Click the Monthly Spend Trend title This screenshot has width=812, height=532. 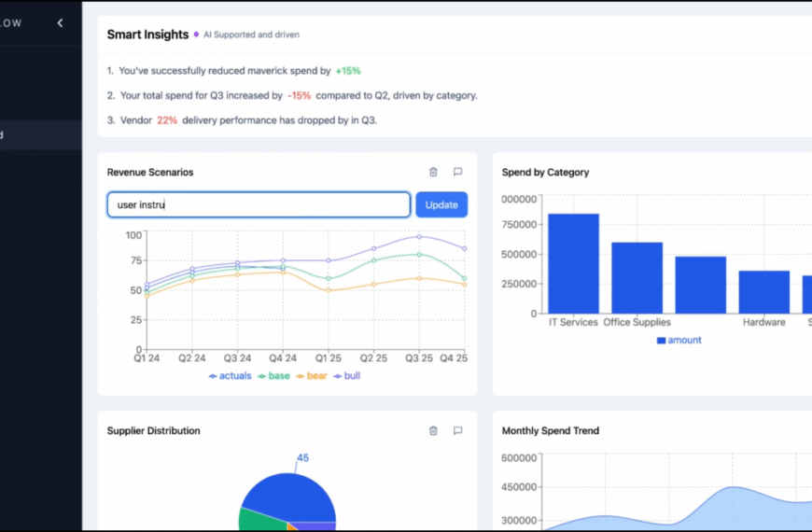[x=551, y=431]
